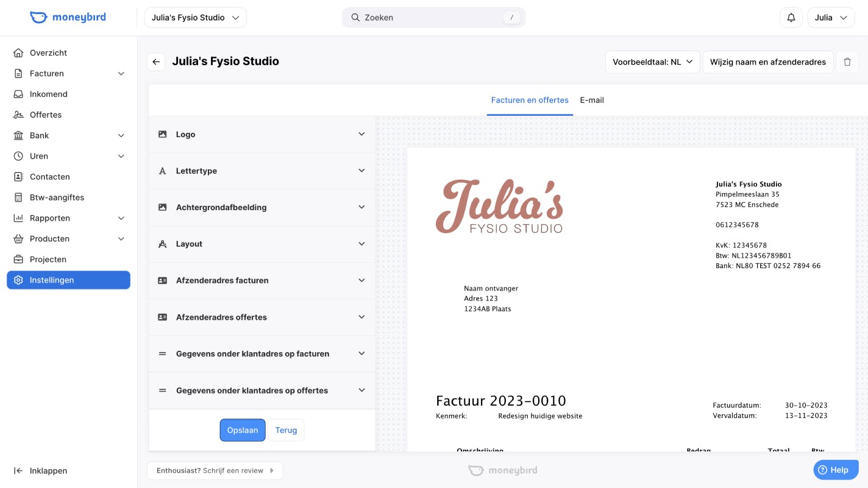The height and width of the screenshot is (488, 868).
Task: Click the Inkomend inbox icon
Action: tap(18, 94)
